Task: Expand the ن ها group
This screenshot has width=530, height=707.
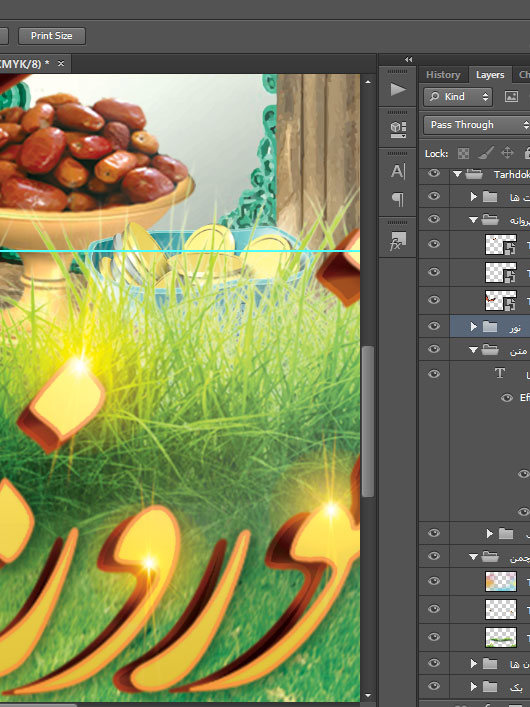Action: [474, 663]
